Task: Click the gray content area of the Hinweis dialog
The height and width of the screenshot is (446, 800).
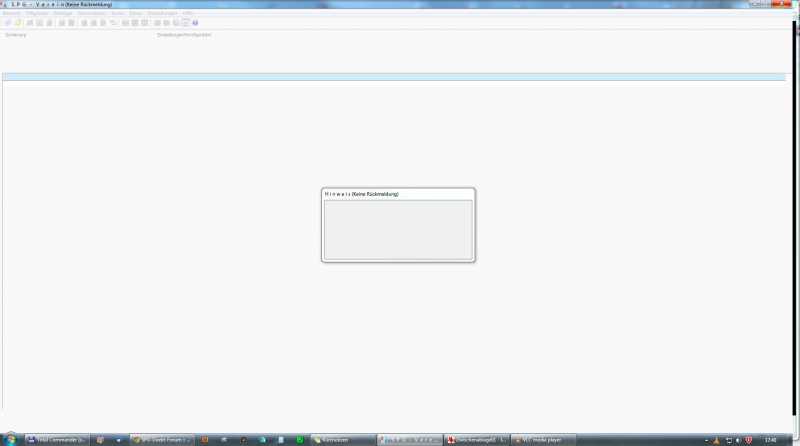Action: (398, 229)
